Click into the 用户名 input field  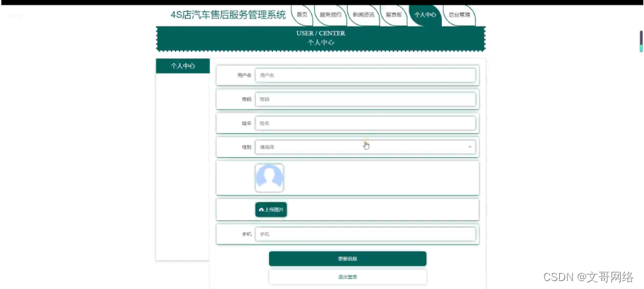[x=365, y=75]
